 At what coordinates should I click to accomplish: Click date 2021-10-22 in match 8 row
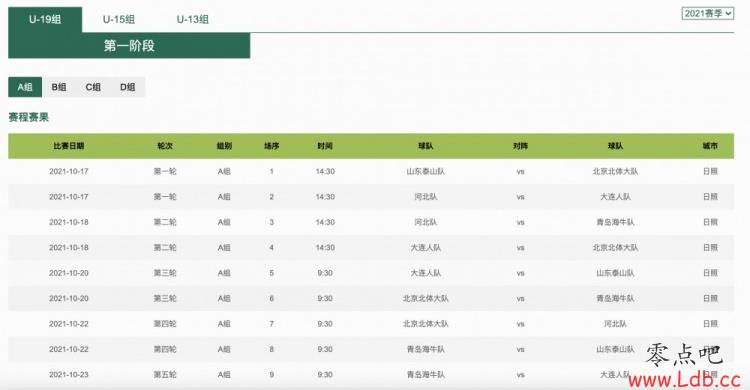click(69, 349)
